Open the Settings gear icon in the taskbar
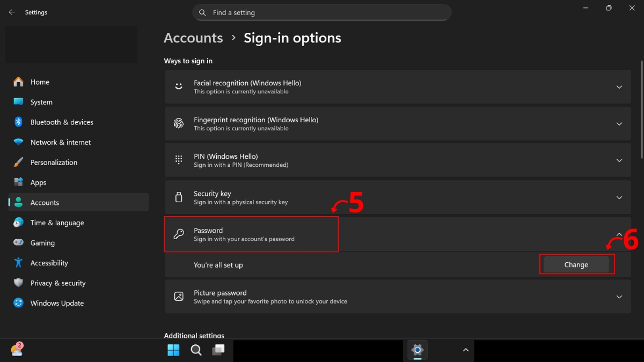The width and height of the screenshot is (644, 362). [x=417, y=350]
